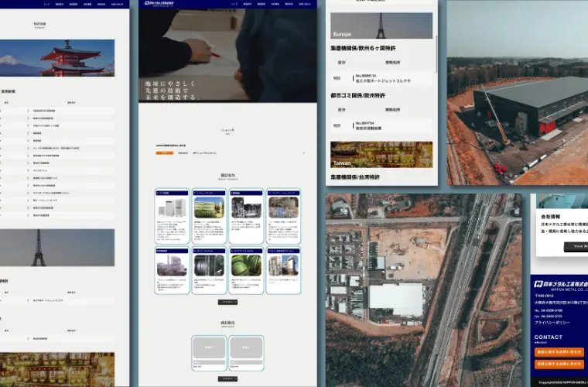588x387 pixels.
Task: Open the 'プライバシーポリシー' footer link
Action: [x=552, y=323]
